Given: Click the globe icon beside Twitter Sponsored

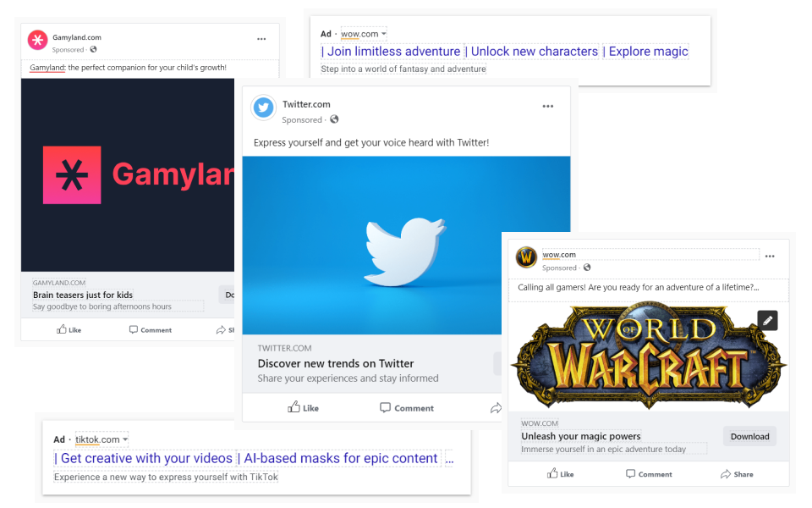Looking at the screenshot, I should pyautogui.click(x=335, y=119).
